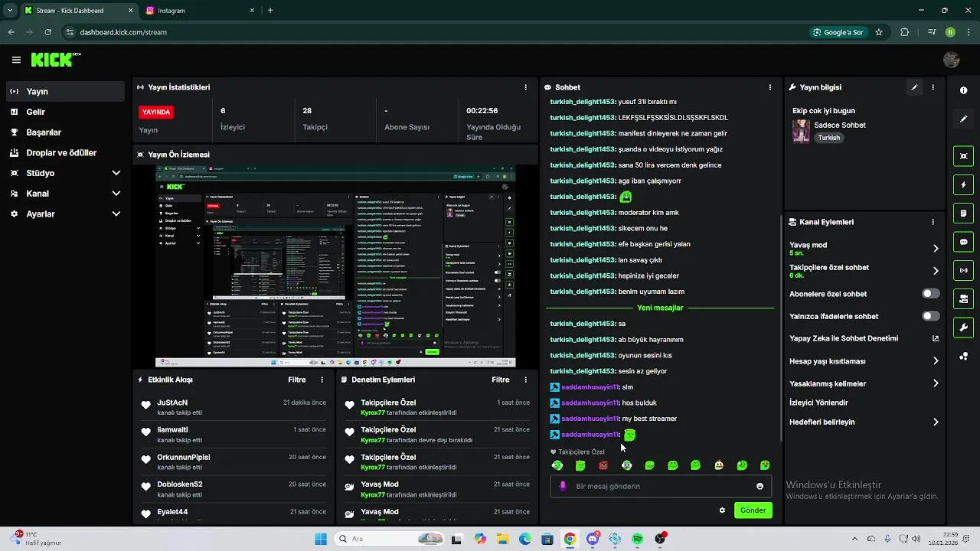Click İzleyici Yönlendir option
Viewport: 980px width, 551px height.
[x=818, y=403]
